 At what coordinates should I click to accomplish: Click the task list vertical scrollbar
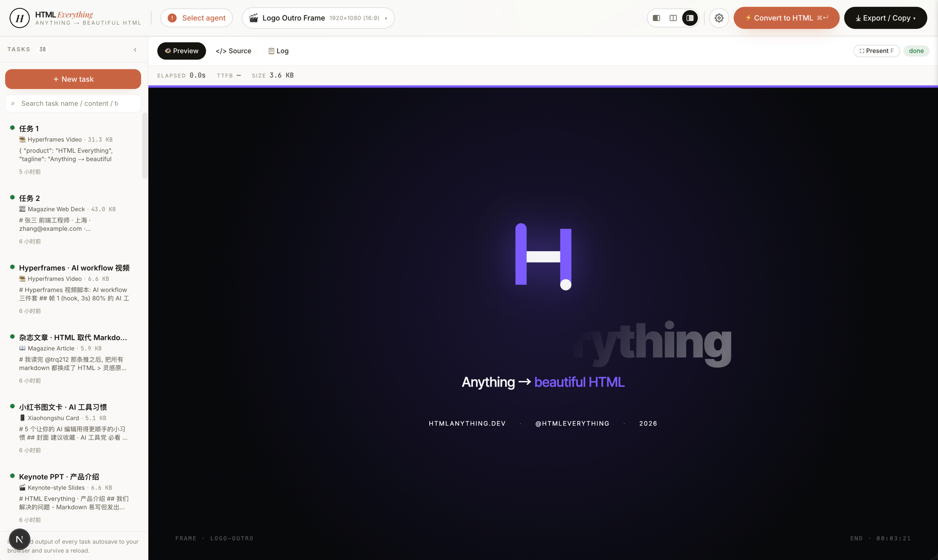tap(144, 145)
